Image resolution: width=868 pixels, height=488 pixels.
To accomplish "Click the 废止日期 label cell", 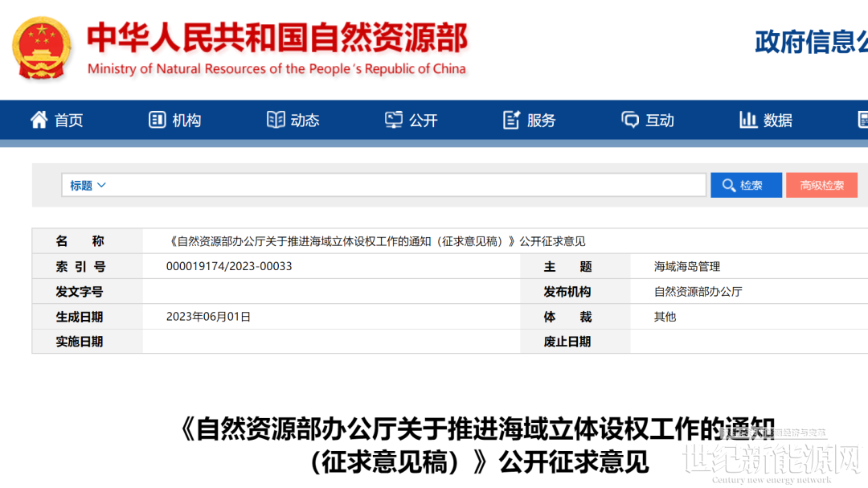I will (x=575, y=341).
